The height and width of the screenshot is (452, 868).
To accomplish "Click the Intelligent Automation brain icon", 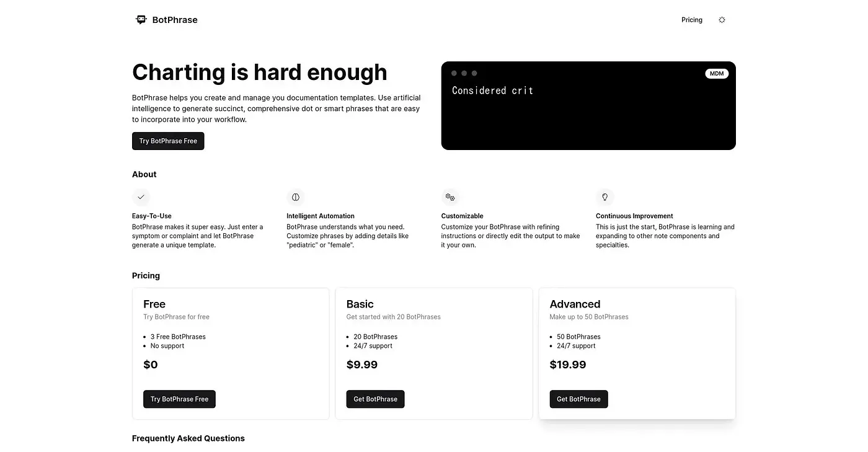I will tap(296, 197).
